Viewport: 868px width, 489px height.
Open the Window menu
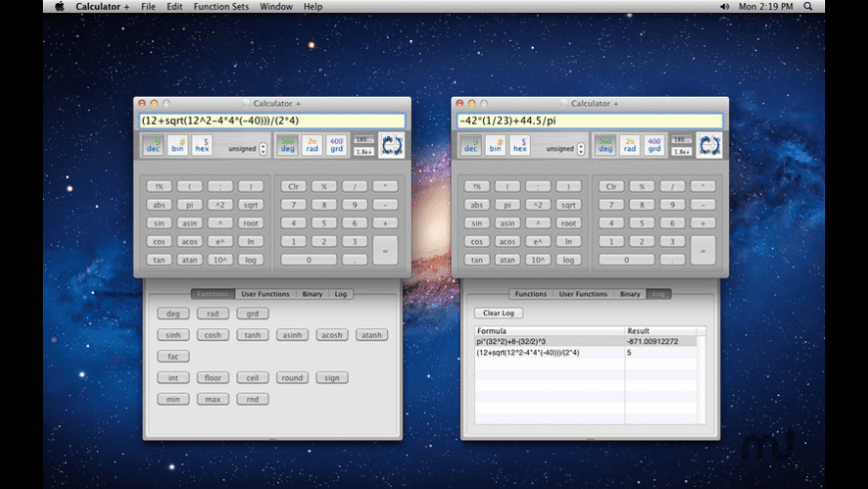pyautogui.click(x=276, y=7)
